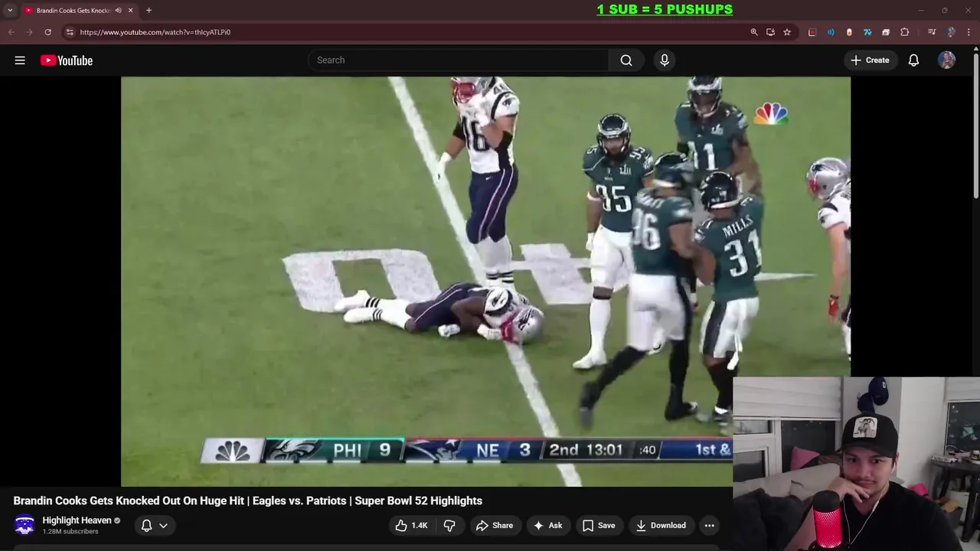Expand the subscription notification chevron
This screenshot has height=551, width=980.
pyautogui.click(x=163, y=526)
